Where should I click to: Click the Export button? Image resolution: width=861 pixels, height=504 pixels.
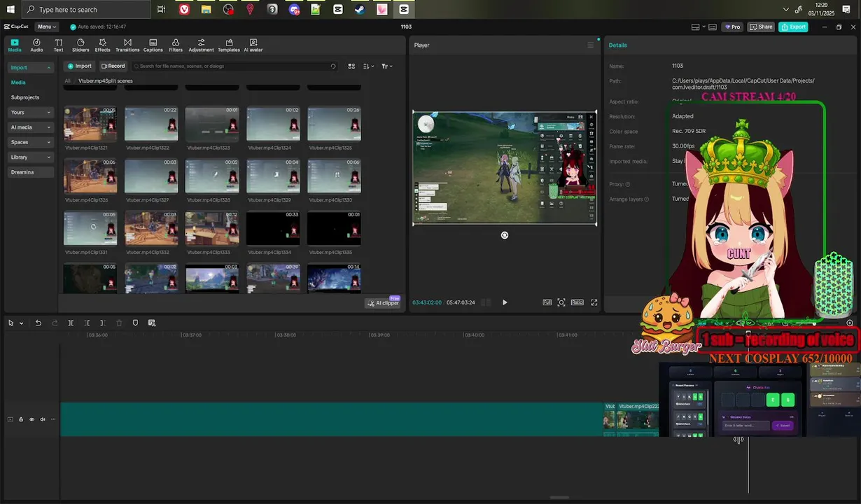coord(793,27)
